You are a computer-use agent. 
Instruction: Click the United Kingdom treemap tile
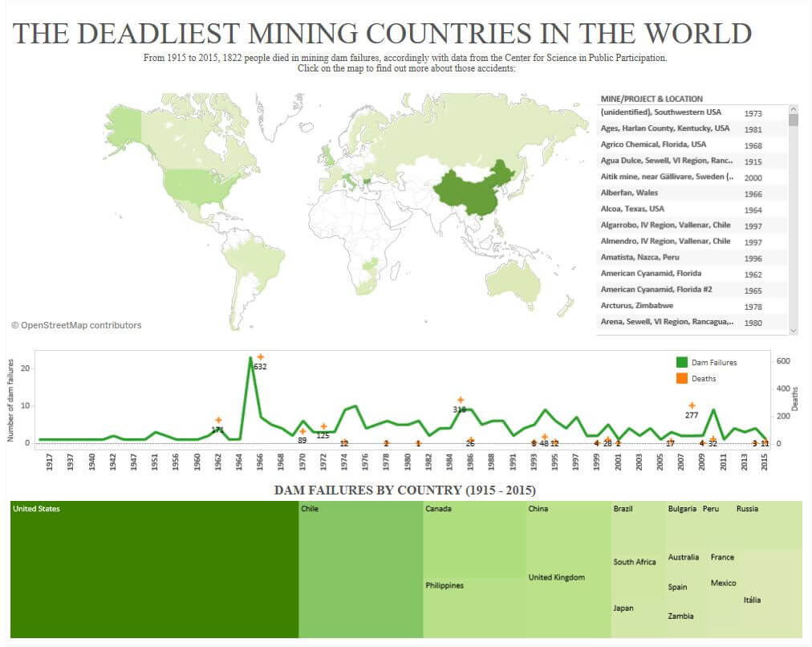[568, 604]
